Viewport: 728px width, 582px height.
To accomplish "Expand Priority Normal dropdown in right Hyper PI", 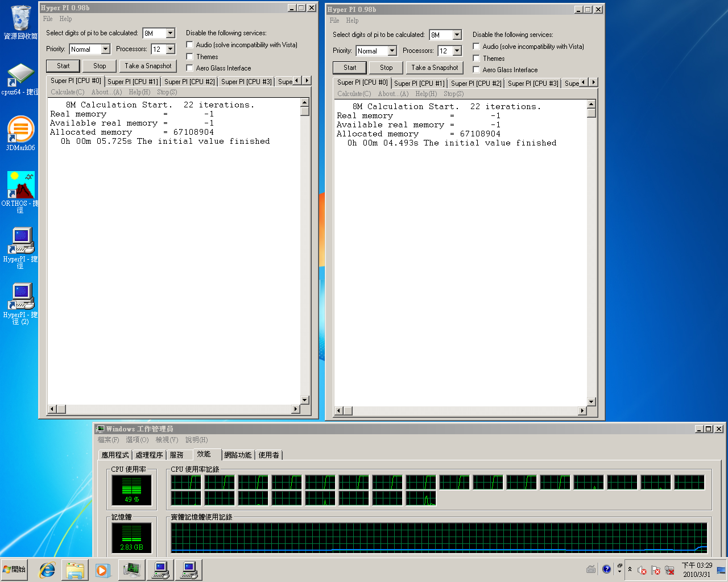I will (392, 51).
